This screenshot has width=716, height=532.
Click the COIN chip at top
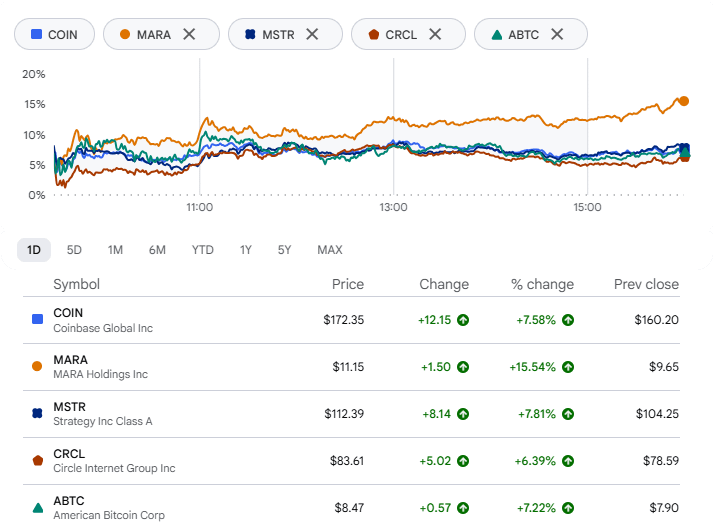(54, 34)
